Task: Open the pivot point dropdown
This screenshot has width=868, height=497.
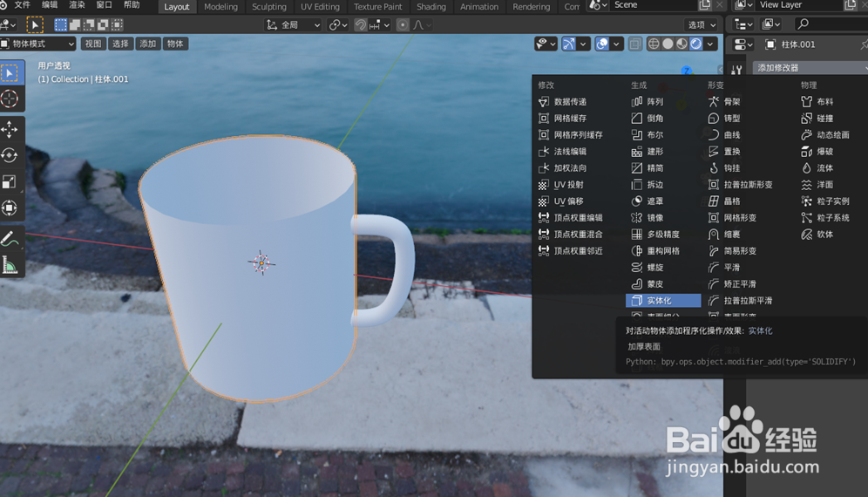Action: [337, 25]
